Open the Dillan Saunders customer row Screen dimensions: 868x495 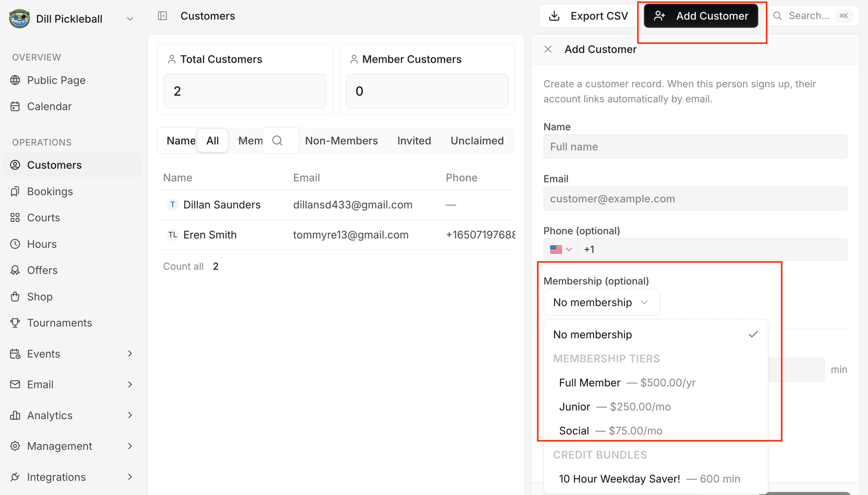pyautogui.click(x=336, y=205)
